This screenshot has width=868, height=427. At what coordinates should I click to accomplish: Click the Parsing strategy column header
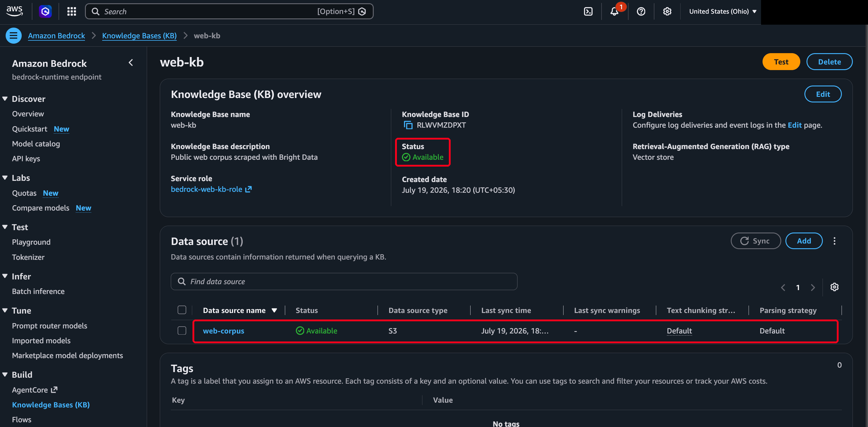point(788,310)
